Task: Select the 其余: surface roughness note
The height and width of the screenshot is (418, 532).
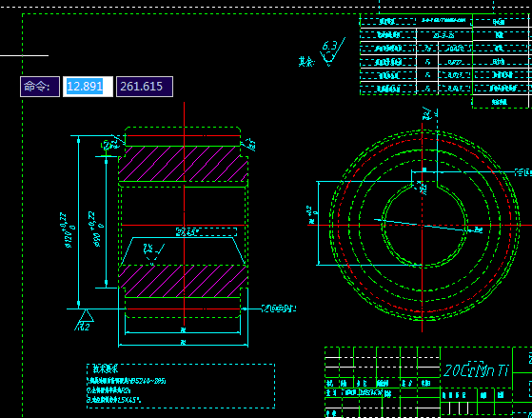Action: [306, 62]
